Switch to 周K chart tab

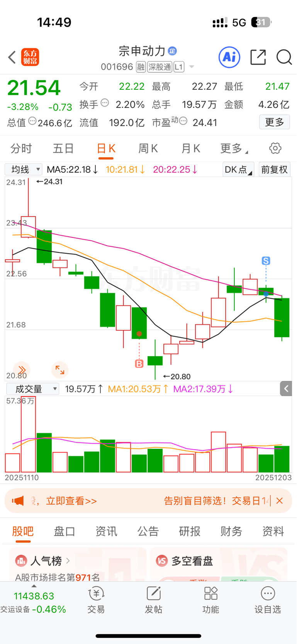click(x=148, y=148)
